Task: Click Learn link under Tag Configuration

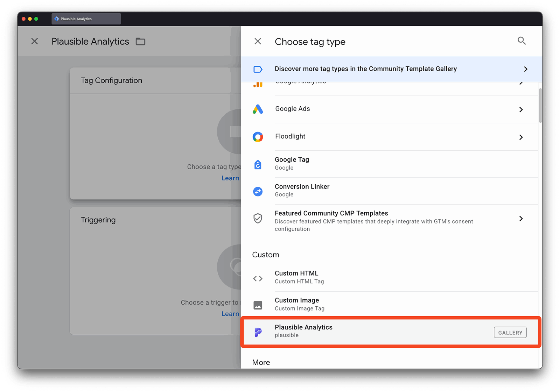Action: (x=230, y=178)
